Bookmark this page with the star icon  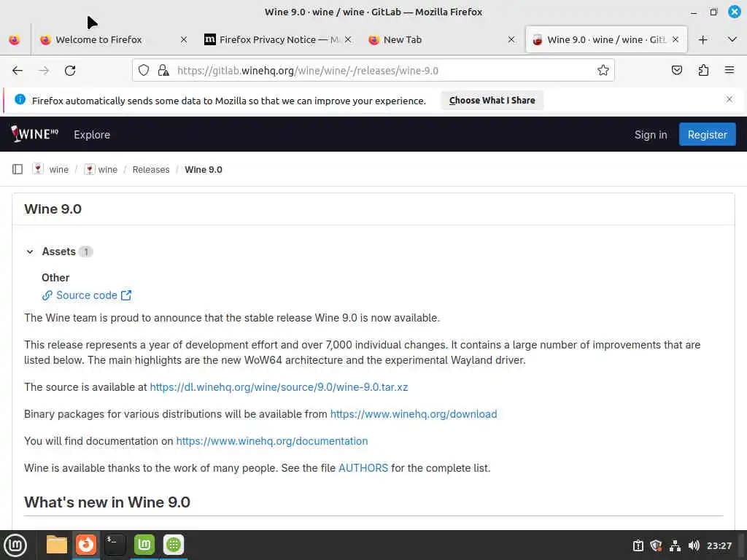[603, 71]
